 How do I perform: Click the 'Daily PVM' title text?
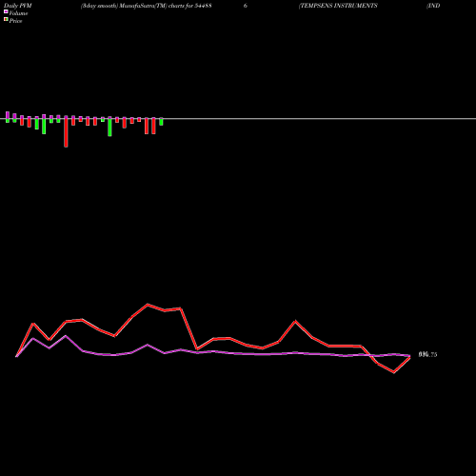pyautogui.click(x=18, y=6)
